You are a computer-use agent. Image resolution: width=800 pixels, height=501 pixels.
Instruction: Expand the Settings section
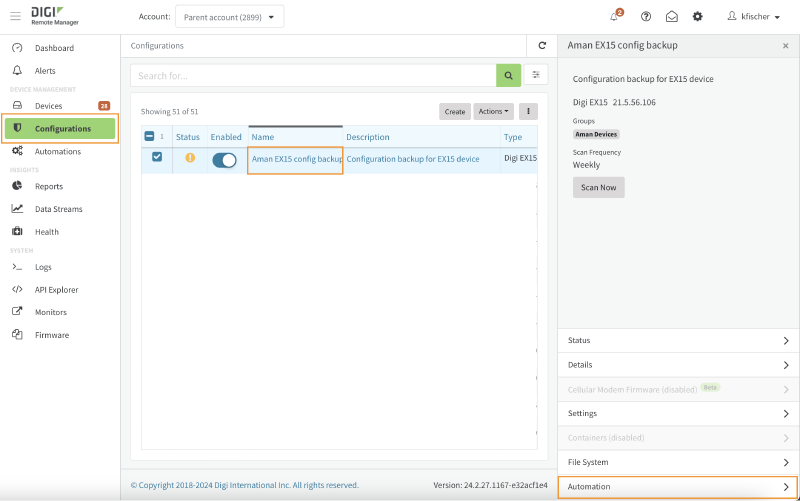679,413
